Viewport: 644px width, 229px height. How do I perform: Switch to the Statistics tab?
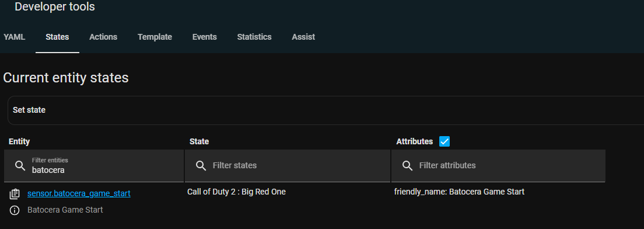pos(254,37)
